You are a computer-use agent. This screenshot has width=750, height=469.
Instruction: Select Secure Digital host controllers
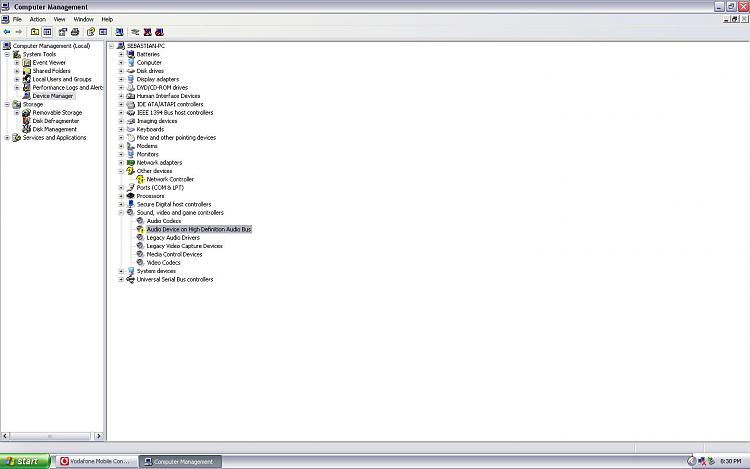174,204
